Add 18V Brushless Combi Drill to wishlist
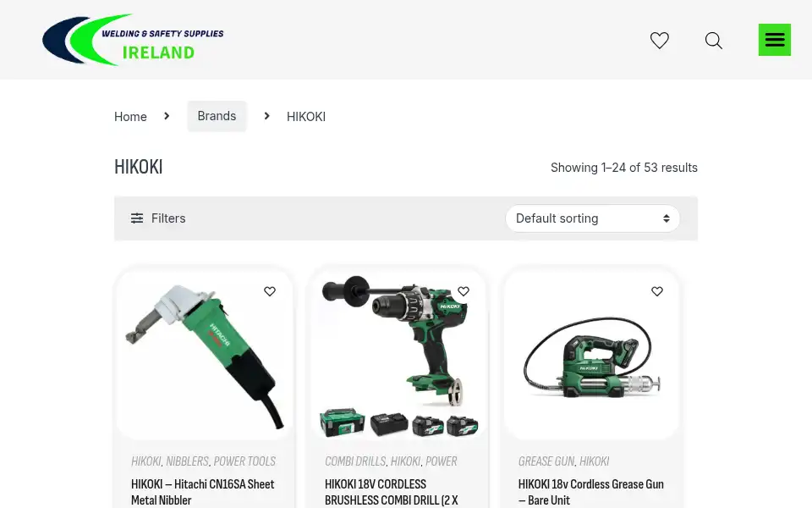 pyautogui.click(x=464, y=291)
